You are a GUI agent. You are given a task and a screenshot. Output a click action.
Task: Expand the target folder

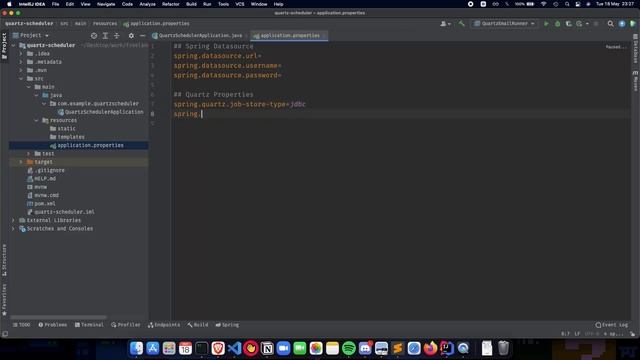(21, 162)
